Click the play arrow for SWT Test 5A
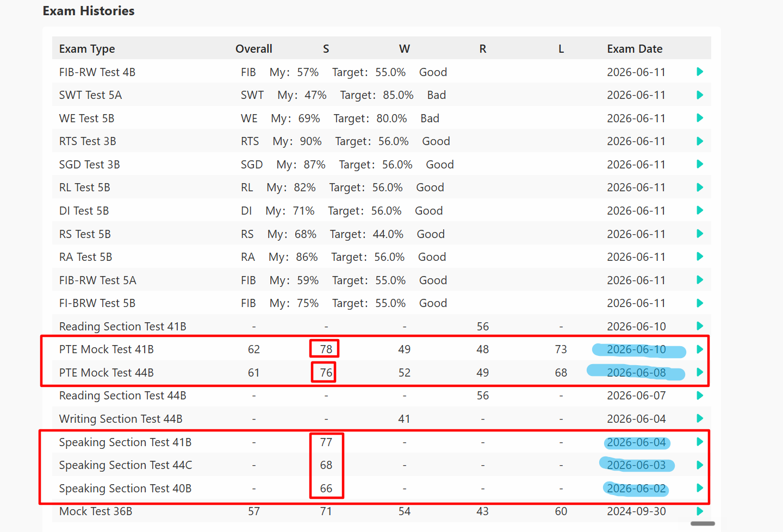Image resolution: width=783 pixels, height=532 pixels. pyautogui.click(x=700, y=95)
